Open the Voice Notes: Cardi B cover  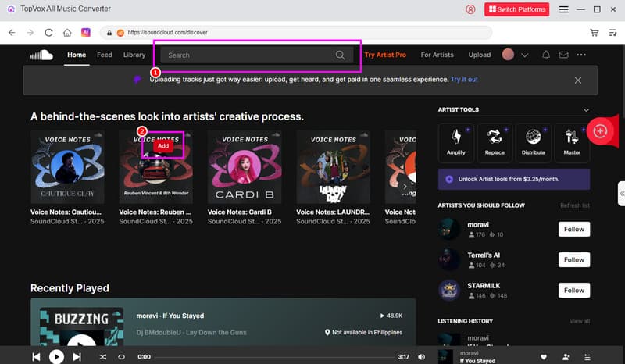[245, 167]
